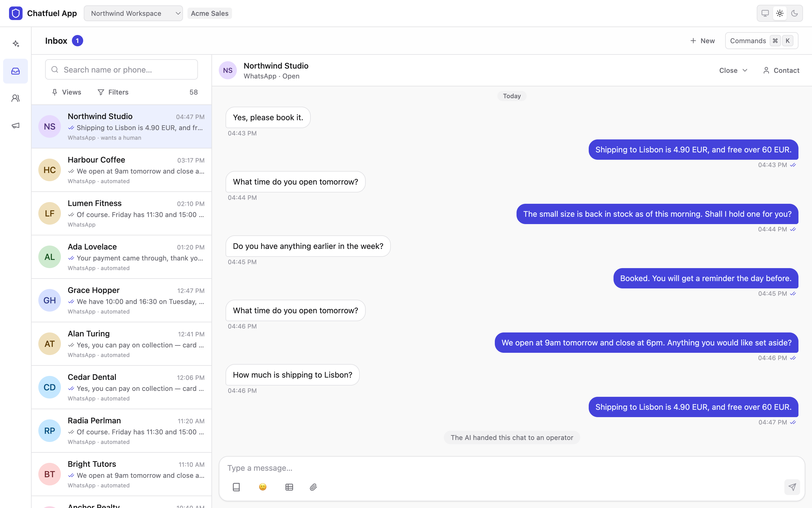This screenshot has height=508, width=812.
Task: Click the BT avatar for Bright Tutors
Action: click(50, 474)
